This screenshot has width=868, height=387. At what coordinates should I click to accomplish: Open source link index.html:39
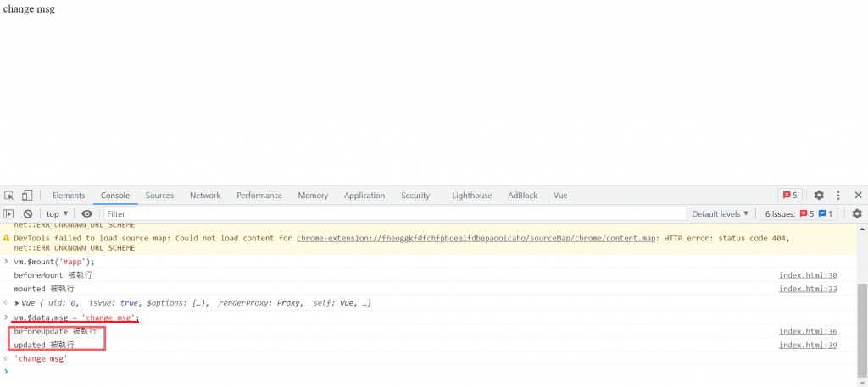click(808, 345)
